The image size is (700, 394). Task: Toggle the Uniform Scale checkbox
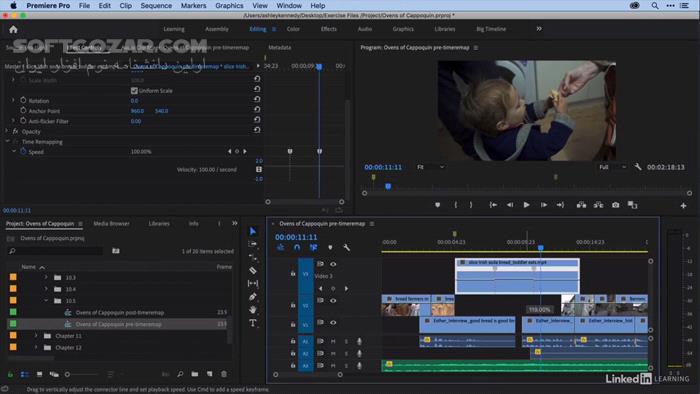(x=134, y=91)
